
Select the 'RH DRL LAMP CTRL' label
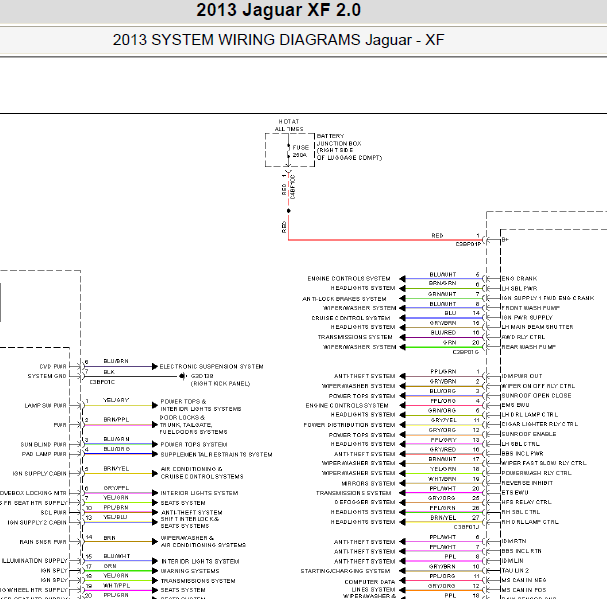point(530,522)
